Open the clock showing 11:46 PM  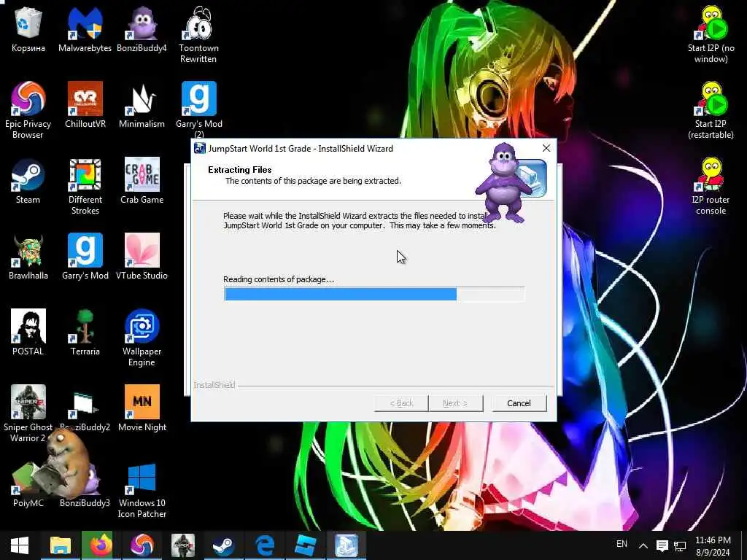tap(713, 546)
